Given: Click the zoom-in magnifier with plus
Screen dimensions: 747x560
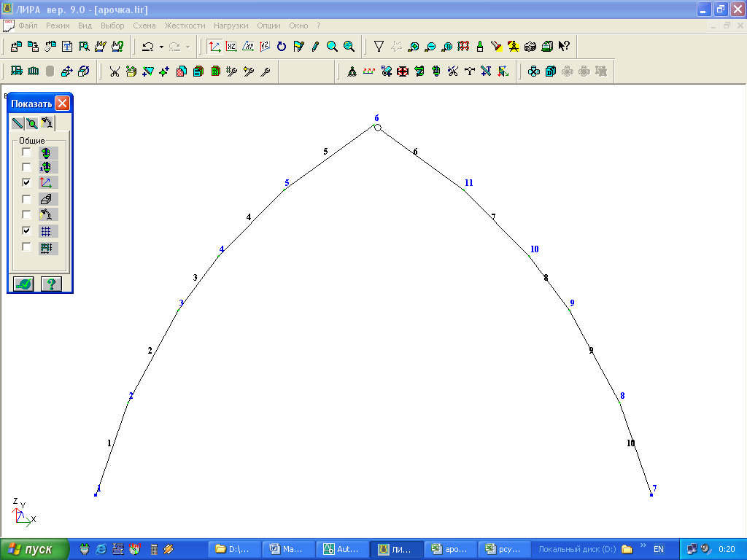Looking at the screenshot, I should (x=413, y=46).
